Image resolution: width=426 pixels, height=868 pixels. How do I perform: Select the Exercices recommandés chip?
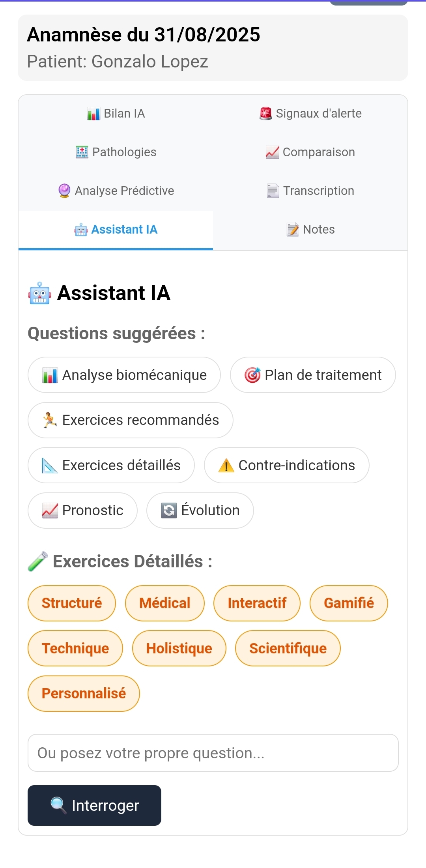tap(130, 420)
